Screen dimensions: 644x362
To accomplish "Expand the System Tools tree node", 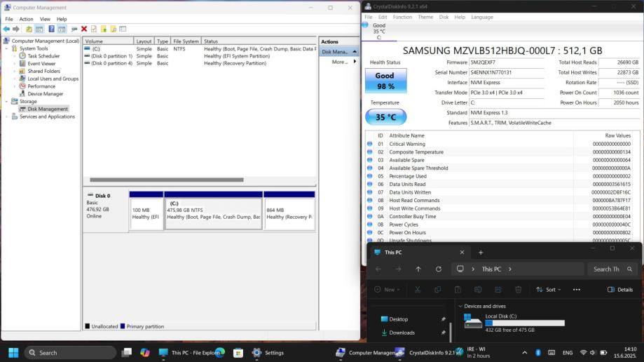I will coord(7,48).
